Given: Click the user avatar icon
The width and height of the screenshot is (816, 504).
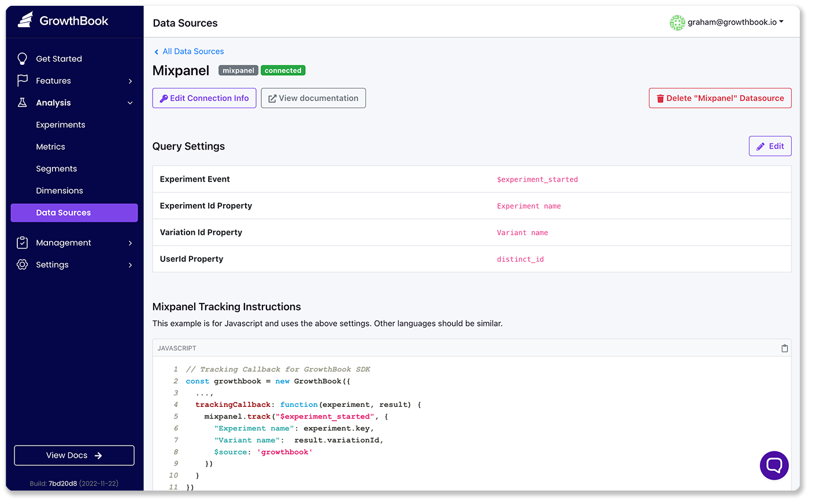Looking at the screenshot, I should (677, 23).
